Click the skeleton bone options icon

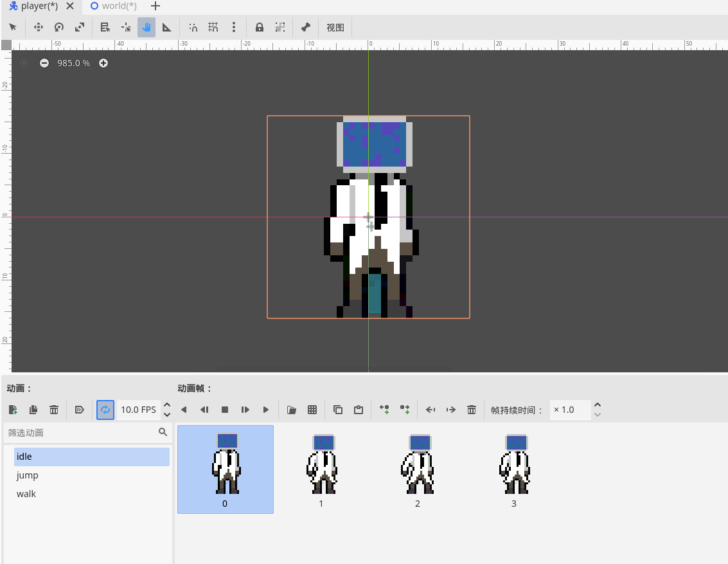(306, 27)
